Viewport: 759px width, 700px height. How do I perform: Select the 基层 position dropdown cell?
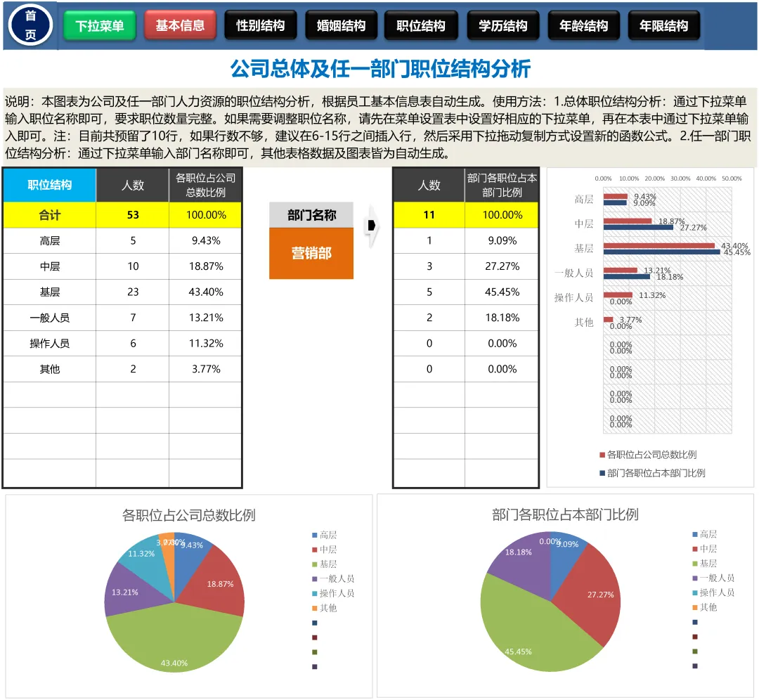coord(49,292)
